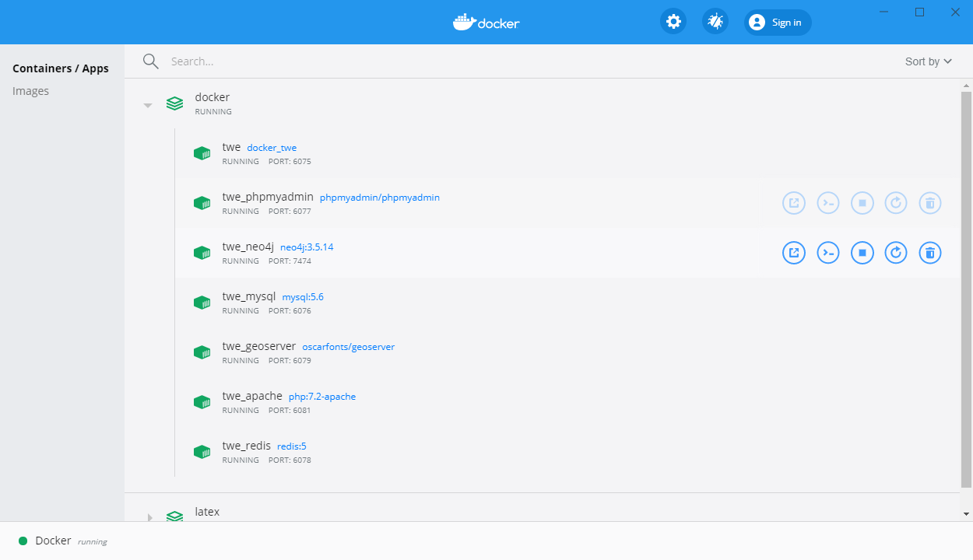Viewport: 973px width, 560px height.
Task: Click the Docker running status label
Action: pos(71,541)
